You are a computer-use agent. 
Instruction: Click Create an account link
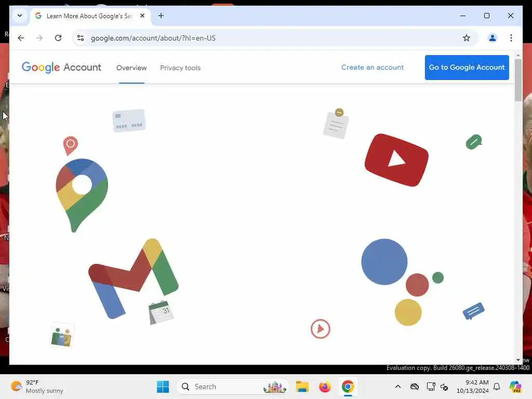[372, 67]
